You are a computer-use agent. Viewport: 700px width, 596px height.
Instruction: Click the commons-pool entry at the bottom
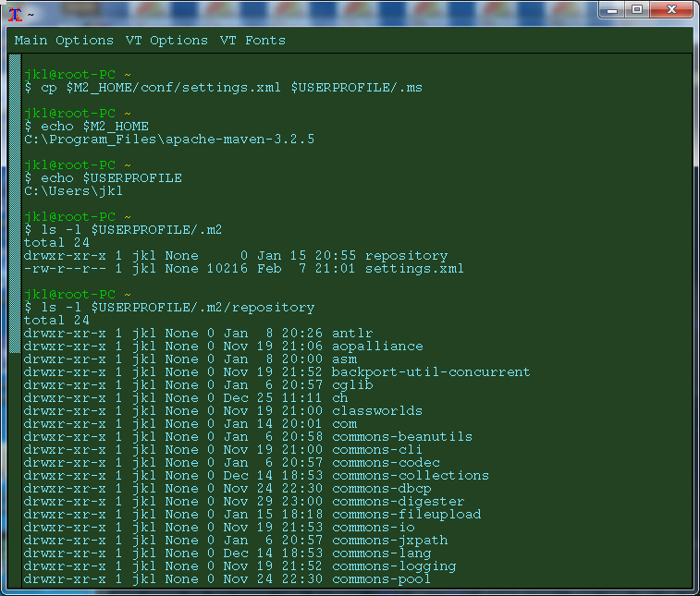point(381,579)
